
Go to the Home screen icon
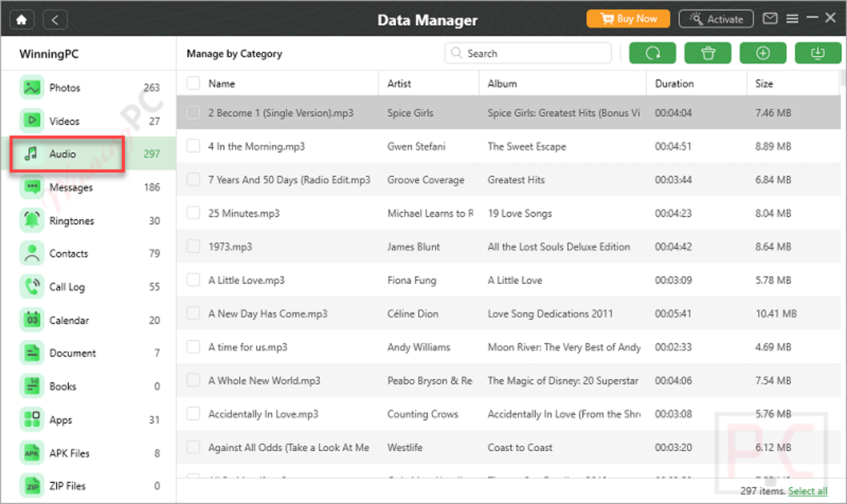coord(22,19)
